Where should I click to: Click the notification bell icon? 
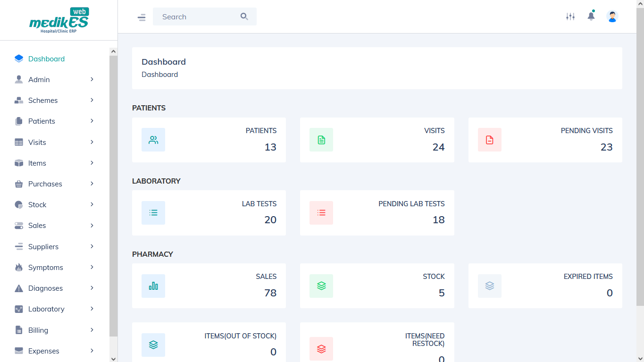(x=591, y=17)
